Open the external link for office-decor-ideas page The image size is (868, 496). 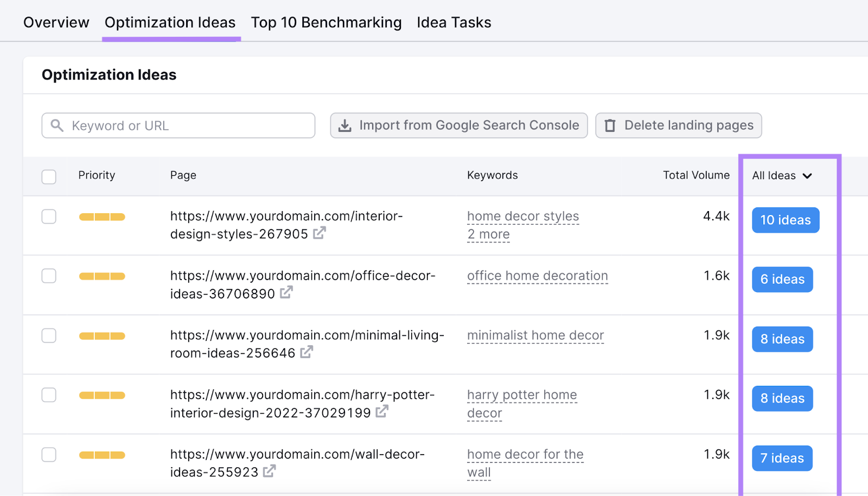click(286, 292)
